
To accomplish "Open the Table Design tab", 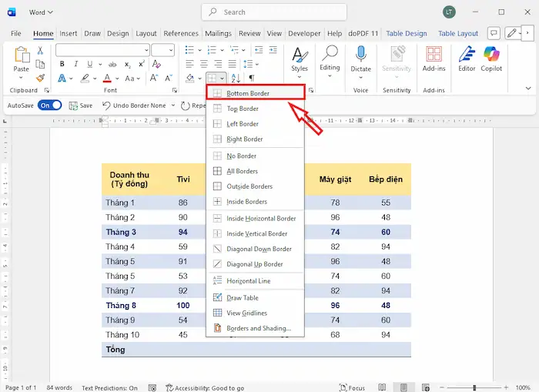I will pos(406,34).
